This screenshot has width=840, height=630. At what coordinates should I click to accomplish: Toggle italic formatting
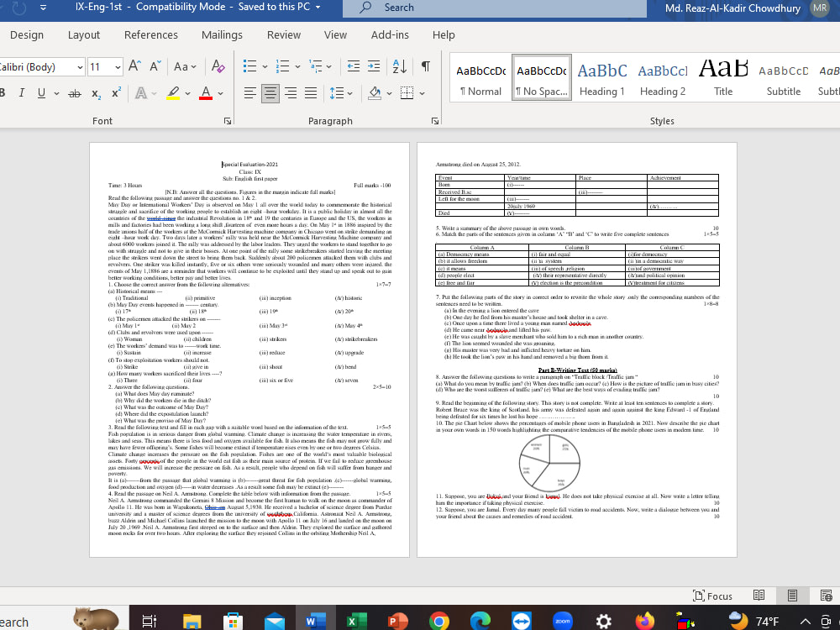tap(22, 93)
